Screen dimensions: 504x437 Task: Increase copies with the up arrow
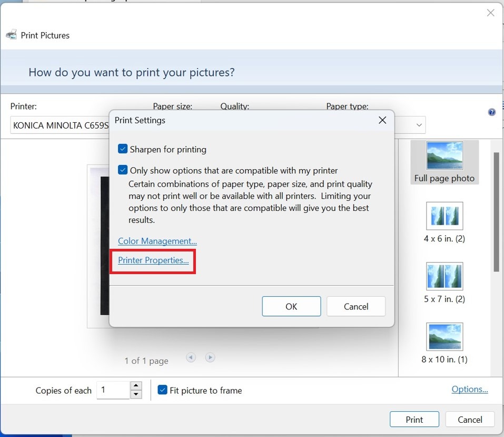pyautogui.click(x=136, y=386)
